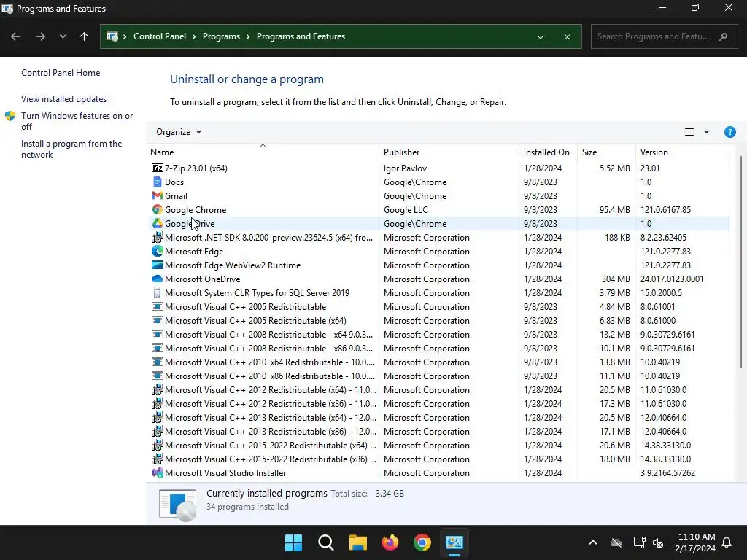Select Microsoft Visual C++ 2013 Redistributable (x86) row

[x=438, y=432]
